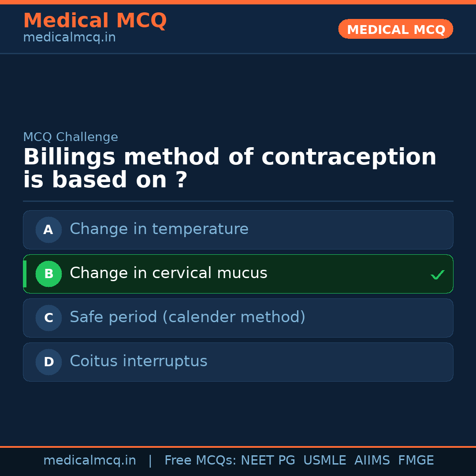This screenshot has width=476, height=476.
Task: Choose 'Coitus interruptus' answer
Action: (138, 361)
